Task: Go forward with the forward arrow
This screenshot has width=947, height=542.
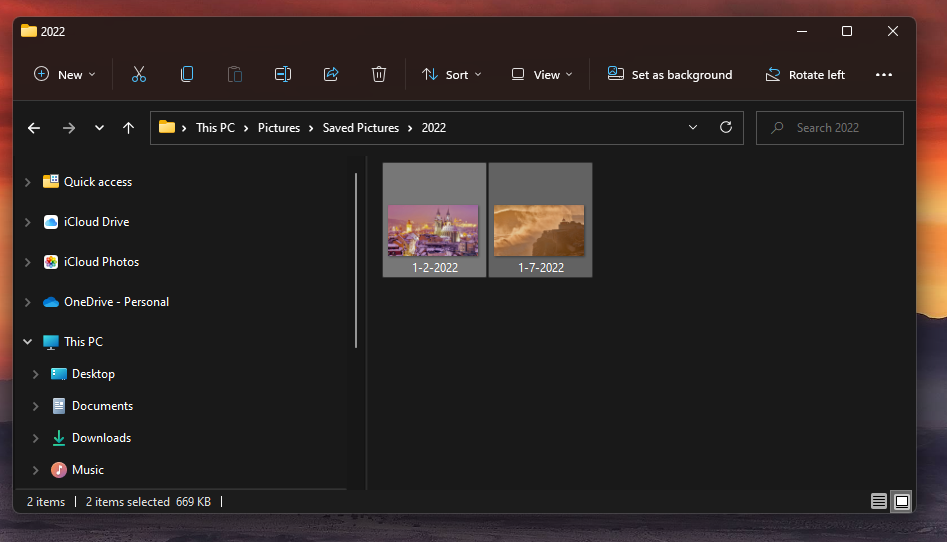Action: pyautogui.click(x=69, y=127)
